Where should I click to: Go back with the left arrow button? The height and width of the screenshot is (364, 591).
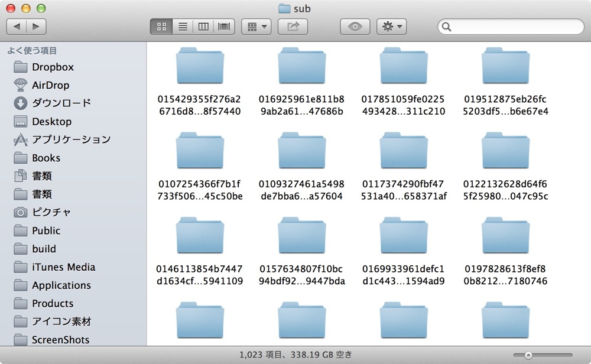[x=17, y=27]
